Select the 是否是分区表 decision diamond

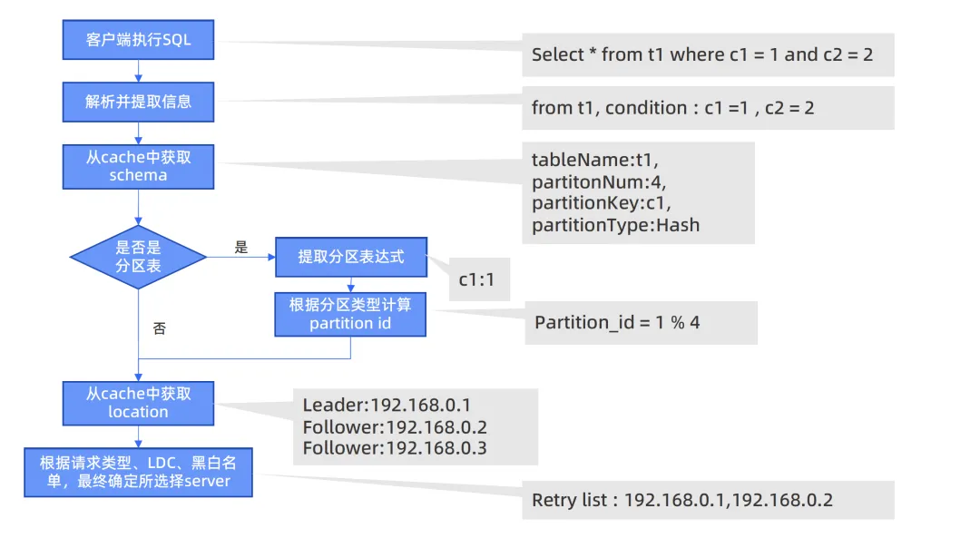[137, 257]
